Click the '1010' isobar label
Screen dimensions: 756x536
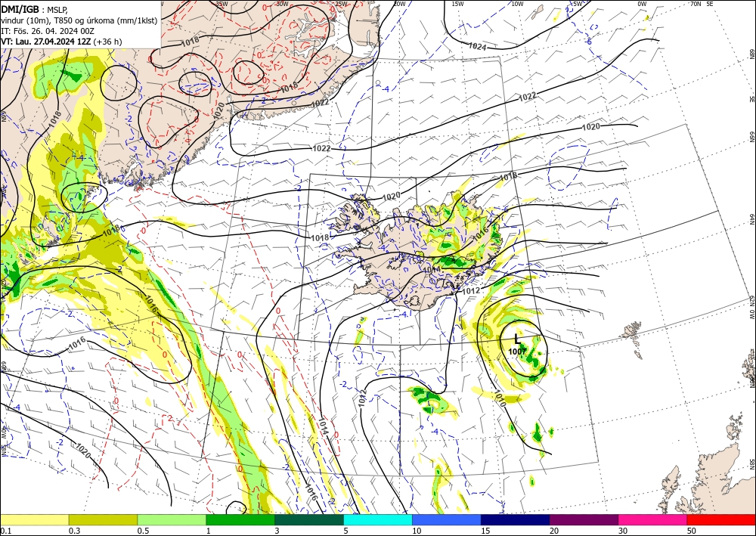point(499,398)
